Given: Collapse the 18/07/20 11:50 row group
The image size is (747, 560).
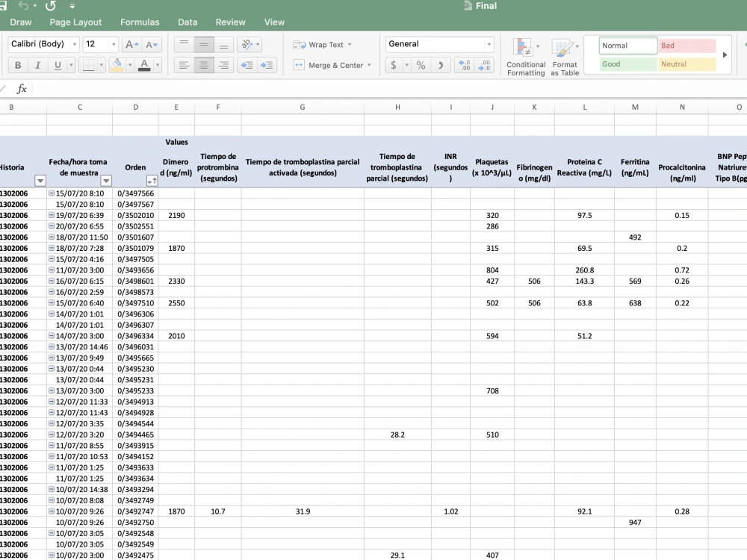Looking at the screenshot, I should coord(51,237).
